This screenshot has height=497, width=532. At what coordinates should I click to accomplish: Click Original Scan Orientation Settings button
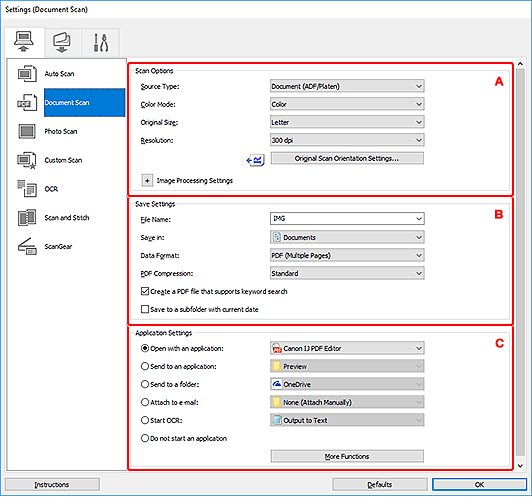point(347,158)
